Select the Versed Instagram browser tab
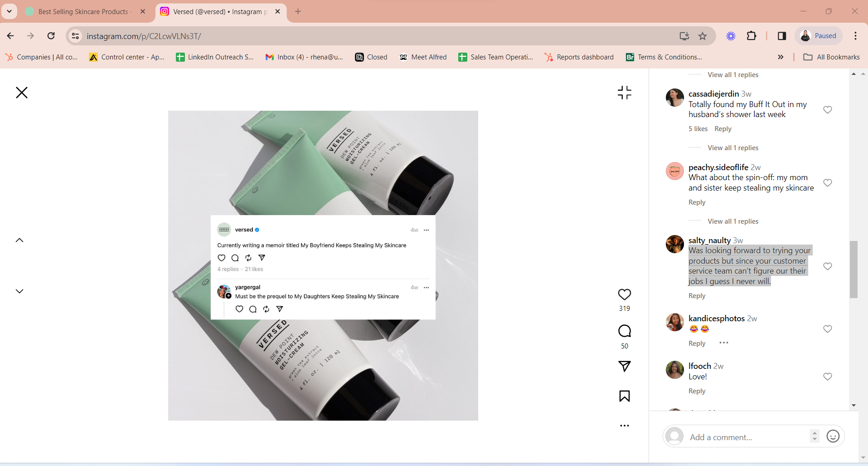868x466 pixels. click(220, 12)
